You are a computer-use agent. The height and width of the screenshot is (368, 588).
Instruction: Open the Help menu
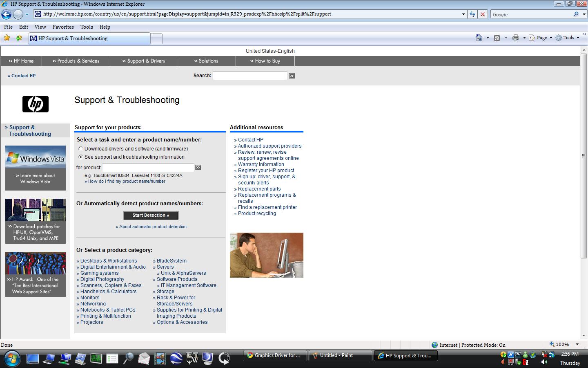(105, 27)
